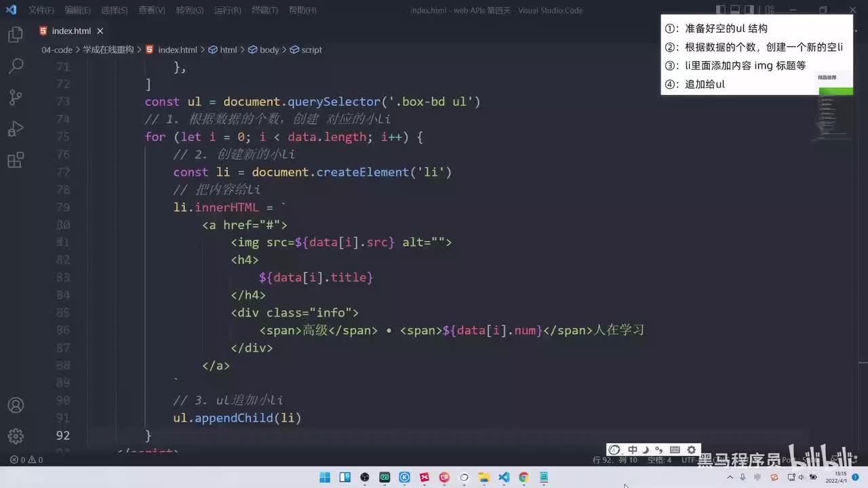This screenshot has height=488, width=868.
Task: Switch to Visual Studio Code on taskbar
Action: [504, 477]
